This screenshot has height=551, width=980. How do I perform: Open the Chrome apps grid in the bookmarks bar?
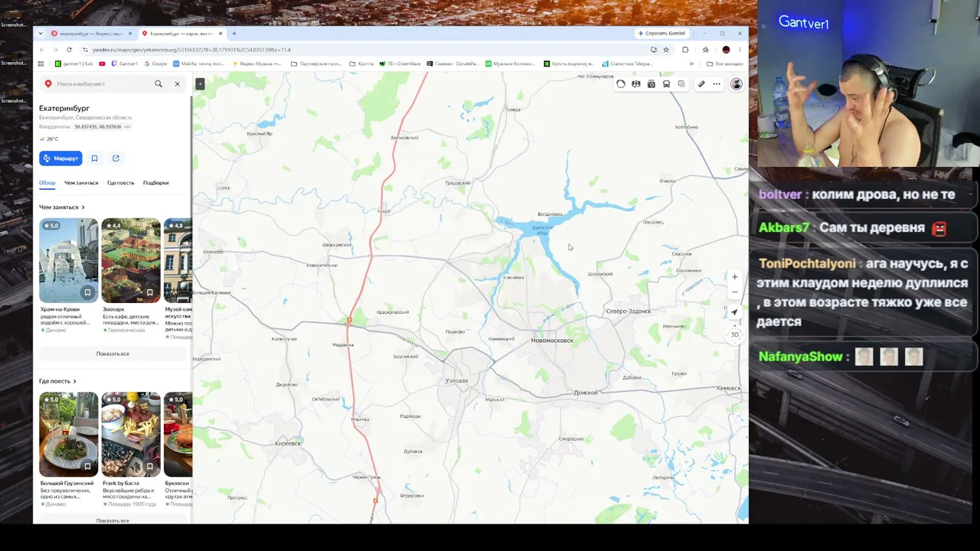pos(41,64)
